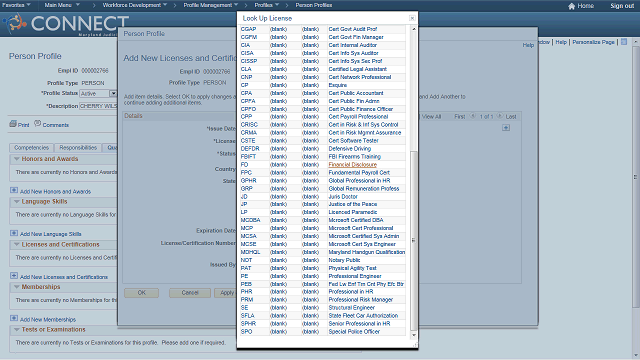The image size is (640, 360).
Task: Collapse the Licenses and Certifications section
Action: coord(17,244)
